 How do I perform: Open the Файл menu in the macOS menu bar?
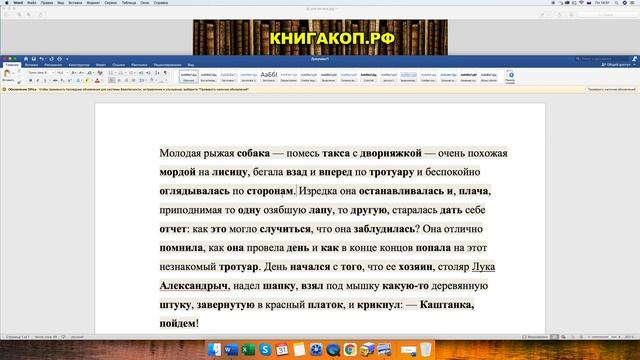coord(31,2)
